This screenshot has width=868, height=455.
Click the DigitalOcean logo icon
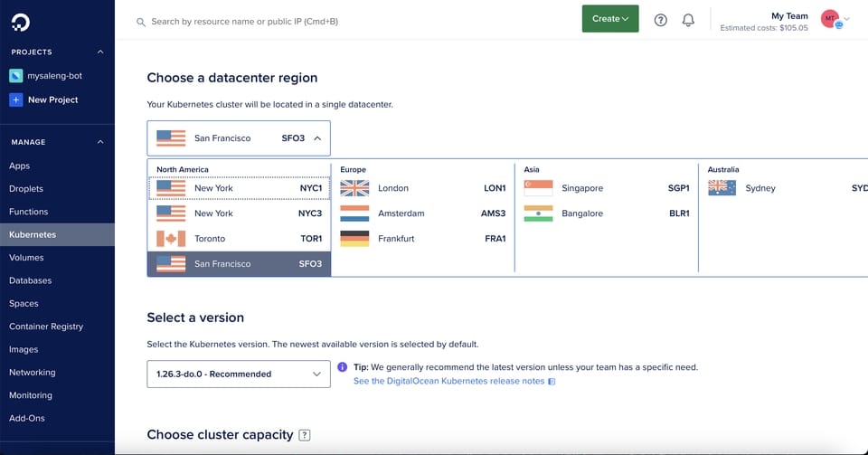[x=21, y=22]
